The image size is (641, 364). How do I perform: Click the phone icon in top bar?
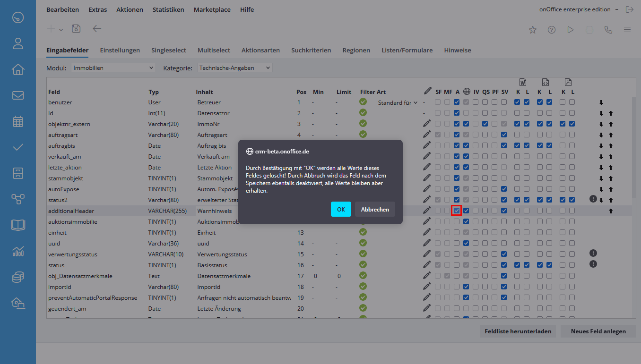608,30
